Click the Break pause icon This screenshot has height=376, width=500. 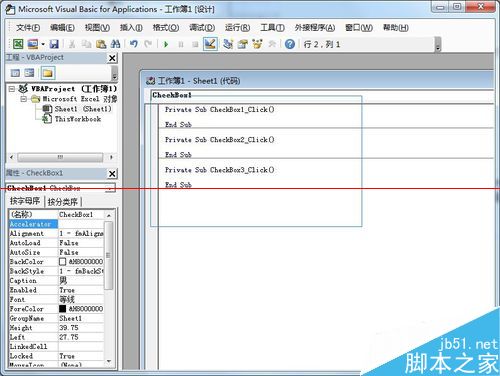click(181, 44)
